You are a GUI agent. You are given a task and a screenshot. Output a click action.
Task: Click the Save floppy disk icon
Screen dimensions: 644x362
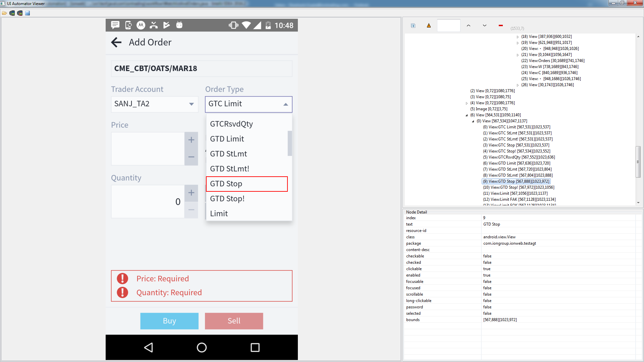(28, 13)
